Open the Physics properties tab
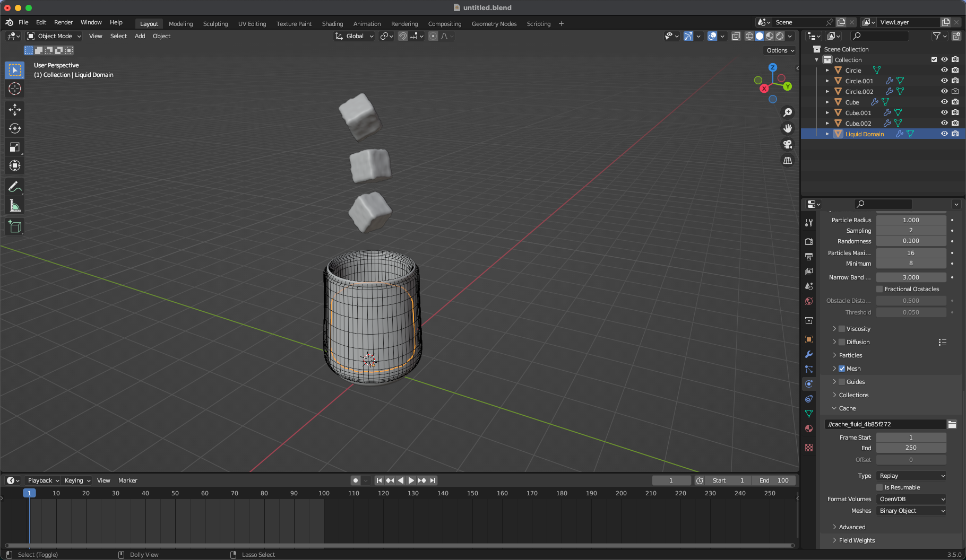This screenshot has height=560, width=966. [809, 384]
